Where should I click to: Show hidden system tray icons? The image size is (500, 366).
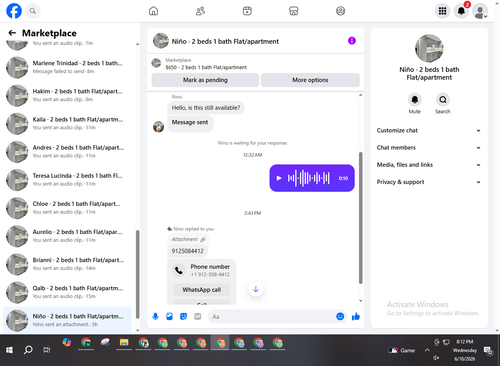(427, 350)
